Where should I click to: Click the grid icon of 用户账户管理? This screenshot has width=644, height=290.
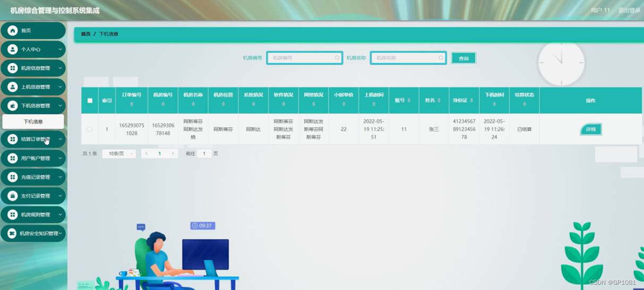pyautogui.click(x=13, y=158)
